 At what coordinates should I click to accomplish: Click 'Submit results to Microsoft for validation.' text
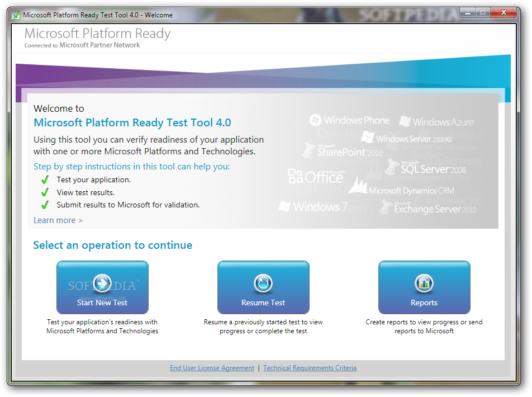pos(129,205)
